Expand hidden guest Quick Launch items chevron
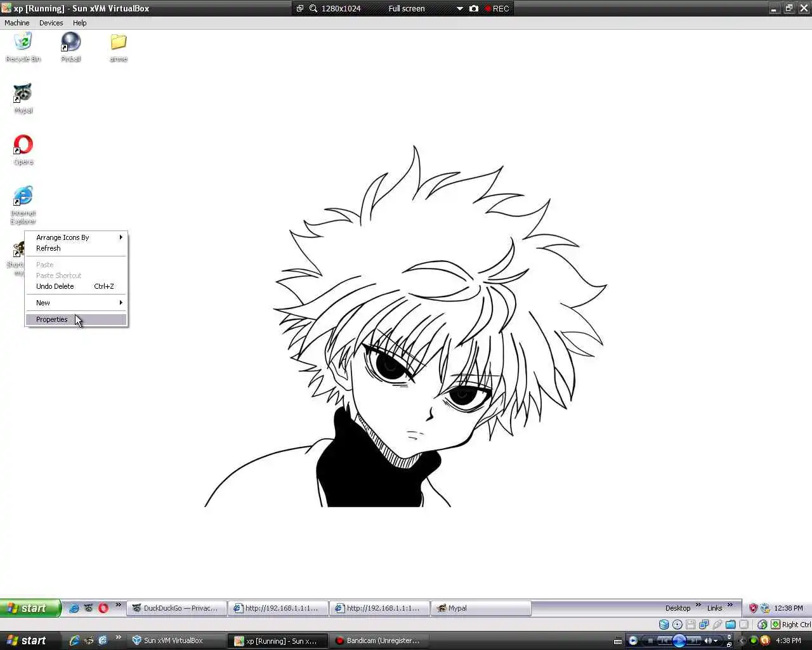Screen dimensions: 812x650 (118, 605)
